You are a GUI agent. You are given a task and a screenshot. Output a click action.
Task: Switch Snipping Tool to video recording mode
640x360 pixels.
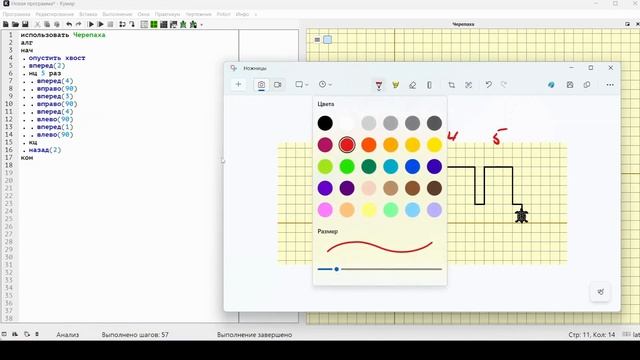point(278,84)
